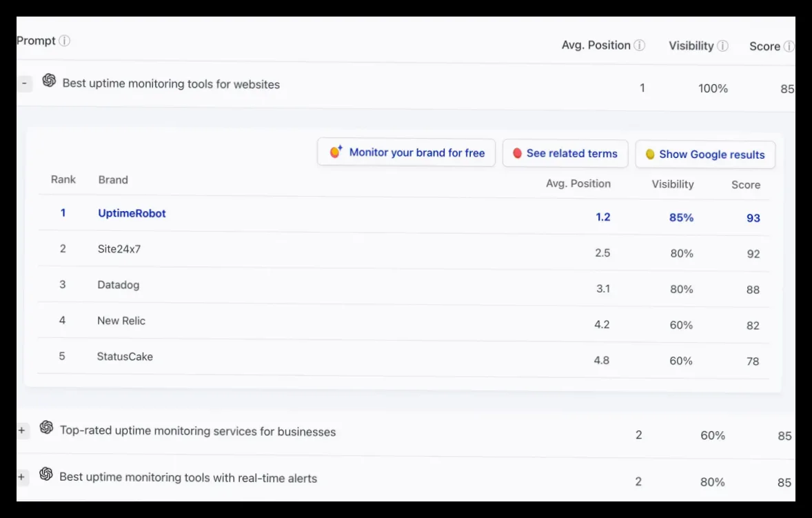Image resolution: width=812 pixels, height=518 pixels.
Task: Click Show Google results button
Action: [705, 155]
